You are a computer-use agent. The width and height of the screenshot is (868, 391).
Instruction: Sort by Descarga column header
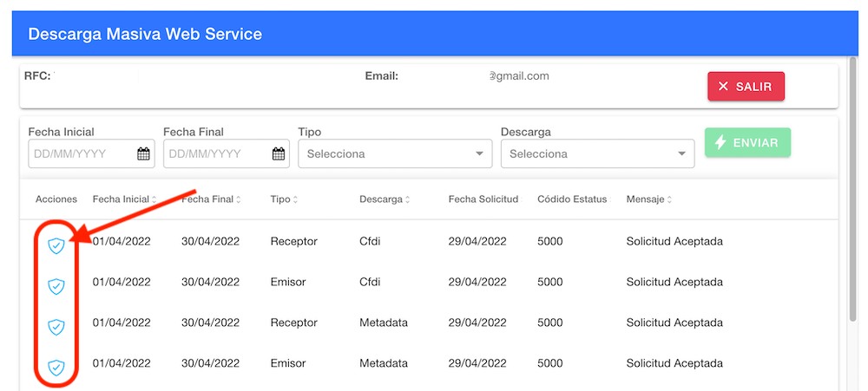tap(385, 199)
